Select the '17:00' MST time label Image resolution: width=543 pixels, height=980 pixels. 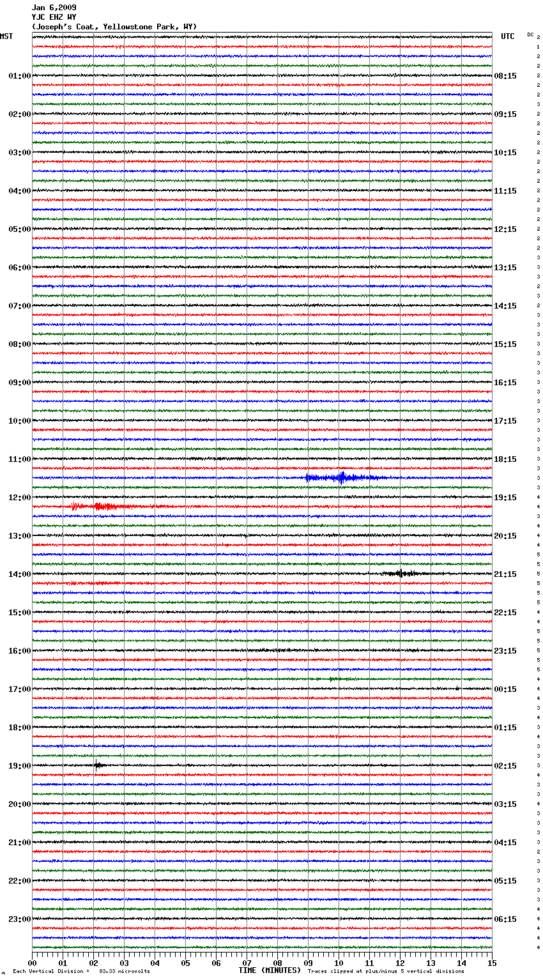(19, 689)
